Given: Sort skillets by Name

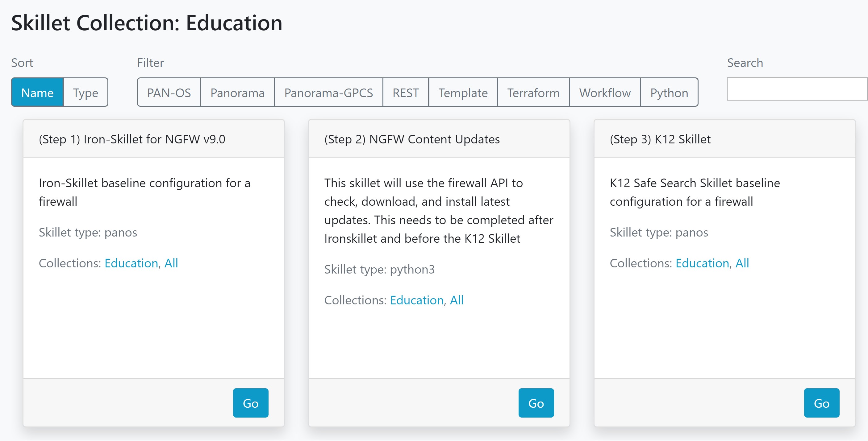Looking at the screenshot, I should coord(37,93).
